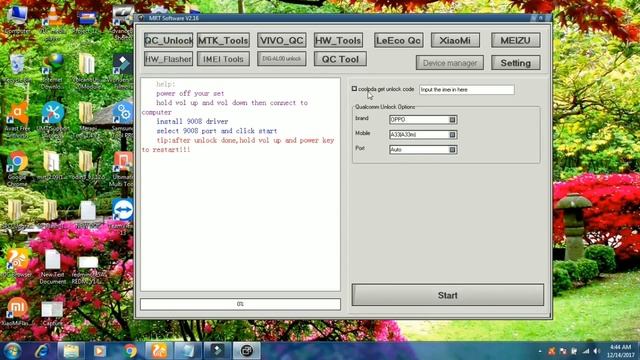Screen dimensions: 640x360
Task: Open the Ultimate Multi Tool shortcut
Action: click(x=122, y=167)
